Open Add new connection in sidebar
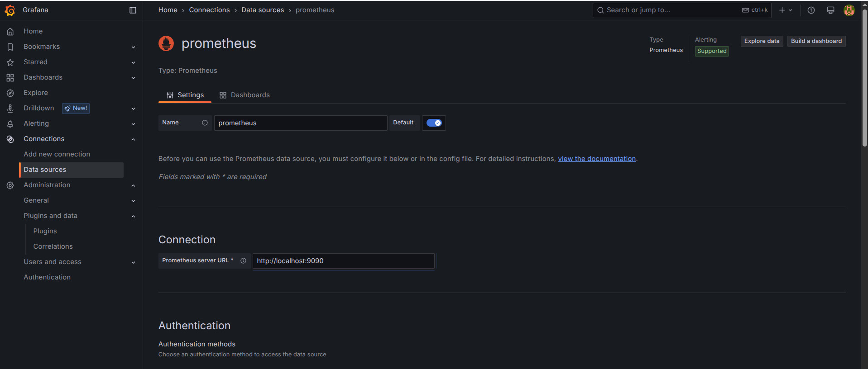This screenshot has height=369, width=868. (57, 154)
